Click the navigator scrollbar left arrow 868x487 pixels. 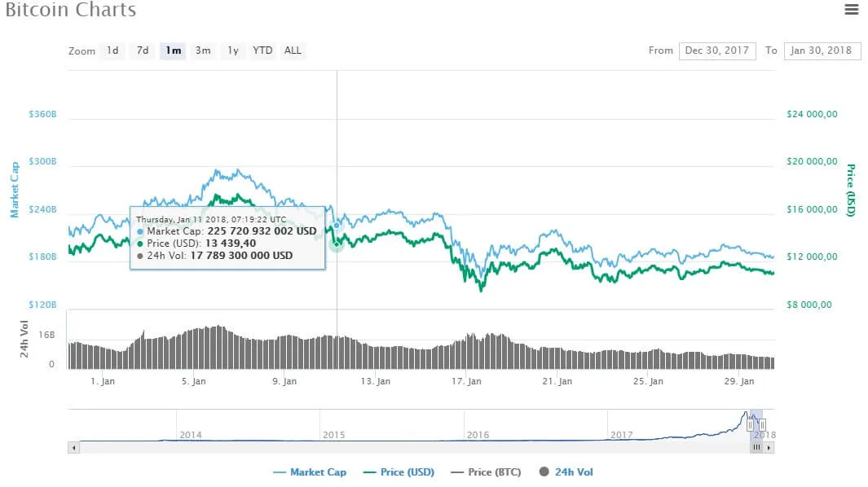[73, 447]
